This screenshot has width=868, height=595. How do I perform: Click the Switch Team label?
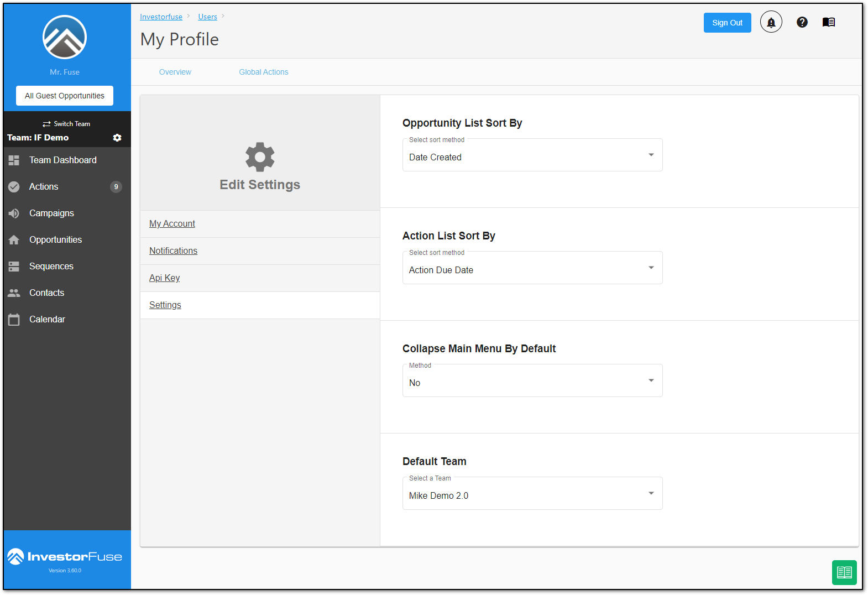(72, 124)
